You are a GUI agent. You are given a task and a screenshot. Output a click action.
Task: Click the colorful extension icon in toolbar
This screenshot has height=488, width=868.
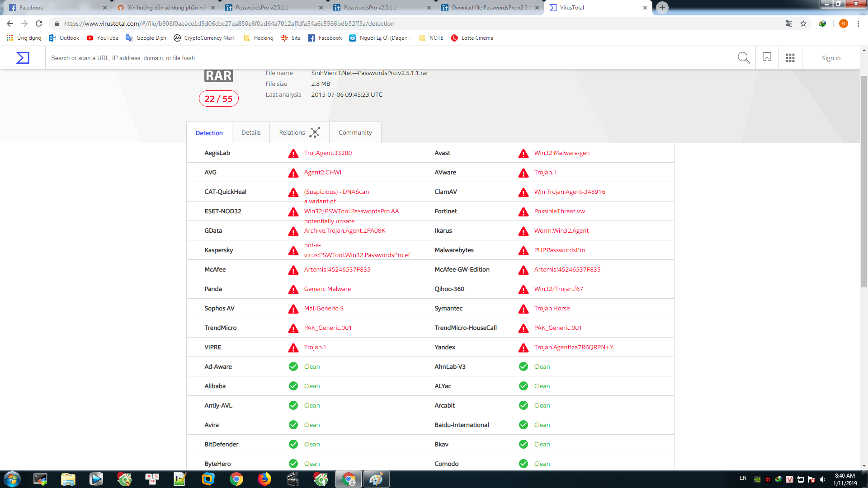pyautogui.click(x=822, y=23)
